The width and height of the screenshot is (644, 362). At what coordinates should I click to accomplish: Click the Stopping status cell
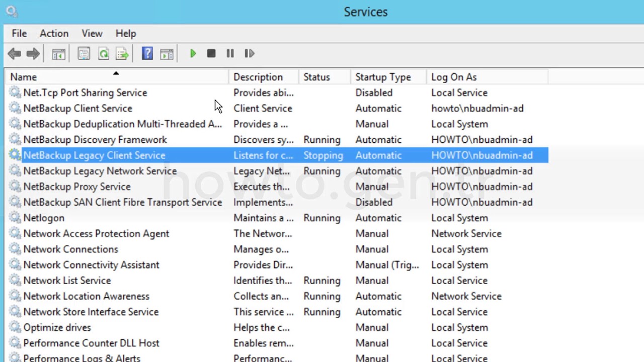[x=323, y=155]
